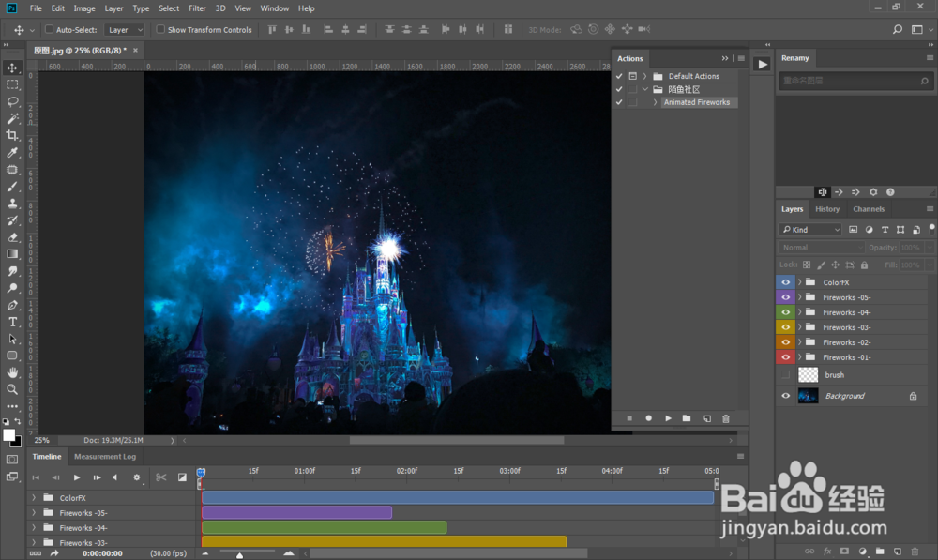The image size is (938, 560).
Task: Switch to the Channels tab
Action: tap(869, 209)
